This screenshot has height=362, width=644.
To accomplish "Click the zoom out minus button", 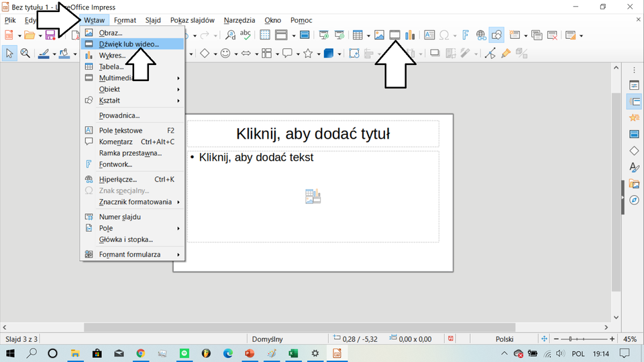I will (556, 339).
